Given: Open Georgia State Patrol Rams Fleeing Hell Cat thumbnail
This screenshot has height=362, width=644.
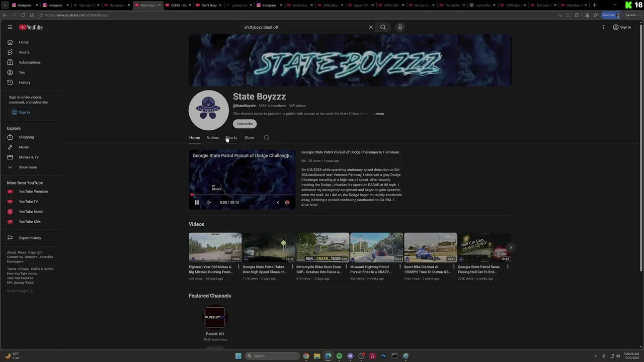Looking at the screenshot, I should [x=484, y=247].
